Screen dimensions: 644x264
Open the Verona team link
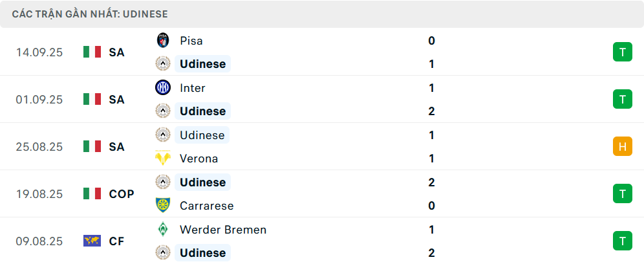[199, 159]
